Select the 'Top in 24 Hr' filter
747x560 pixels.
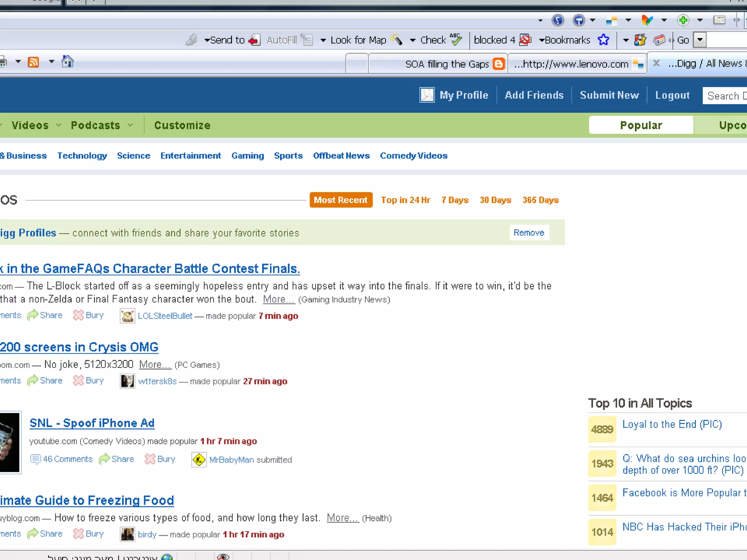[405, 200]
